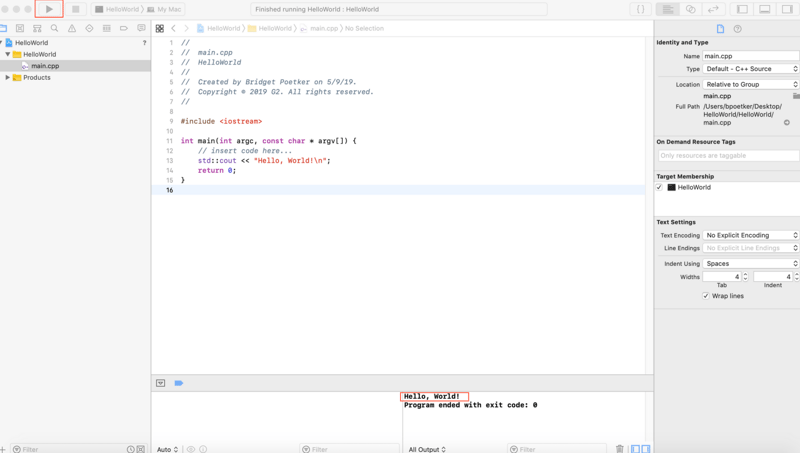Reveal the file in Finder with the arrow icon
The width and height of the screenshot is (800, 453).
pos(787,122)
